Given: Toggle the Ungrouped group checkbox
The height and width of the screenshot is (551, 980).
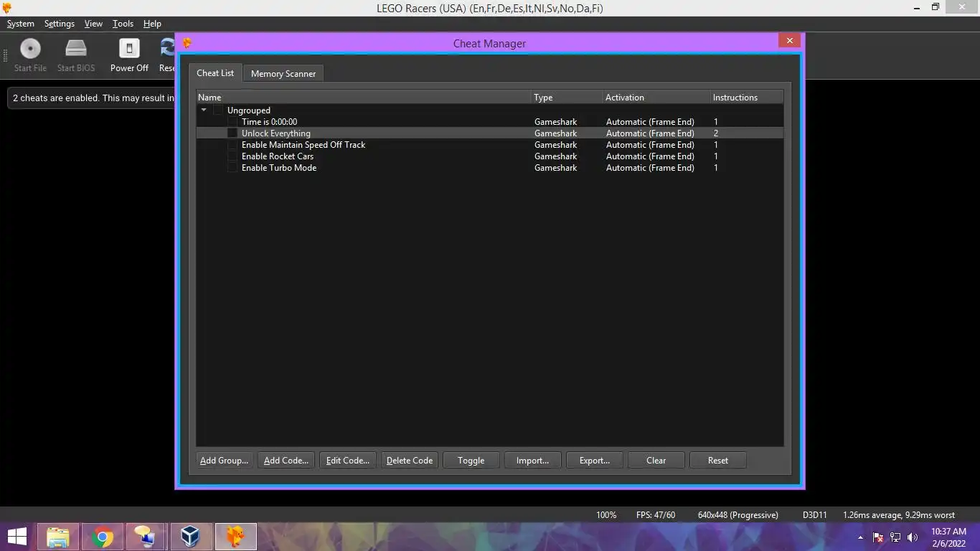Looking at the screenshot, I should (x=218, y=110).
